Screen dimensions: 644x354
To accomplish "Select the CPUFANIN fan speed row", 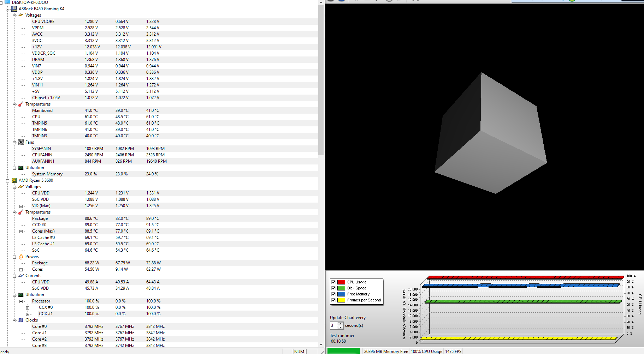I will click(x=42, y=155).
